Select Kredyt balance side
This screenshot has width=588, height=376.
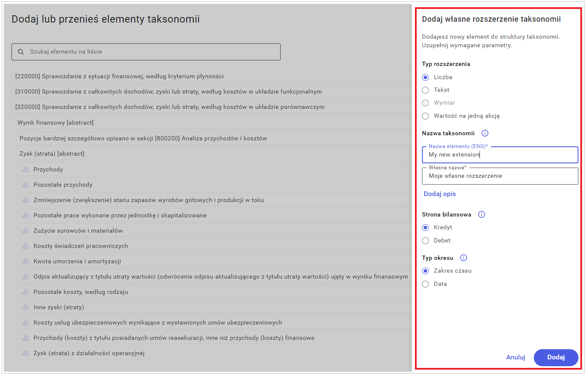(x=425, y=228)
